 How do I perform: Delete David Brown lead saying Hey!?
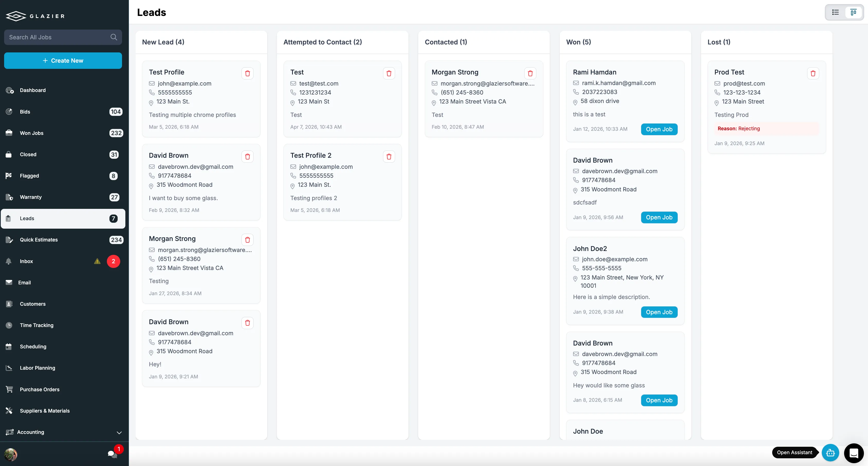click(248, 323)
